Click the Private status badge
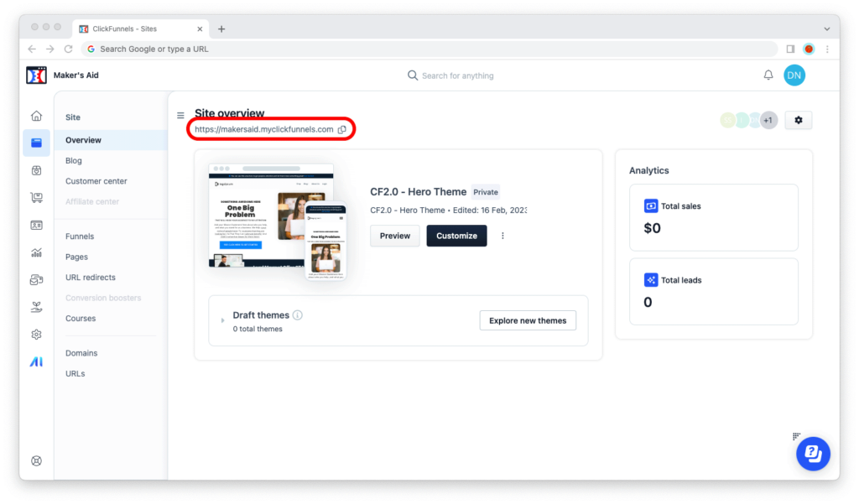This screenshot has width=859, height=504. (486, 192)
